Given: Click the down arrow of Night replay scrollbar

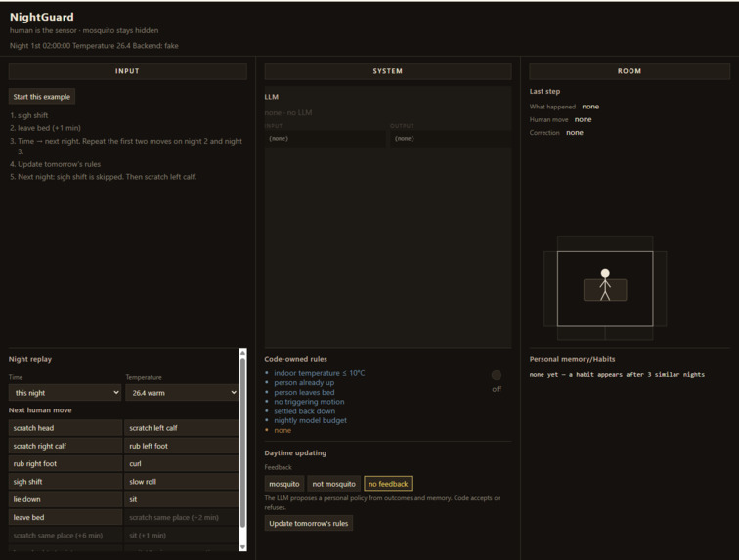Looking at the screenshot, I should pos(242,546).
